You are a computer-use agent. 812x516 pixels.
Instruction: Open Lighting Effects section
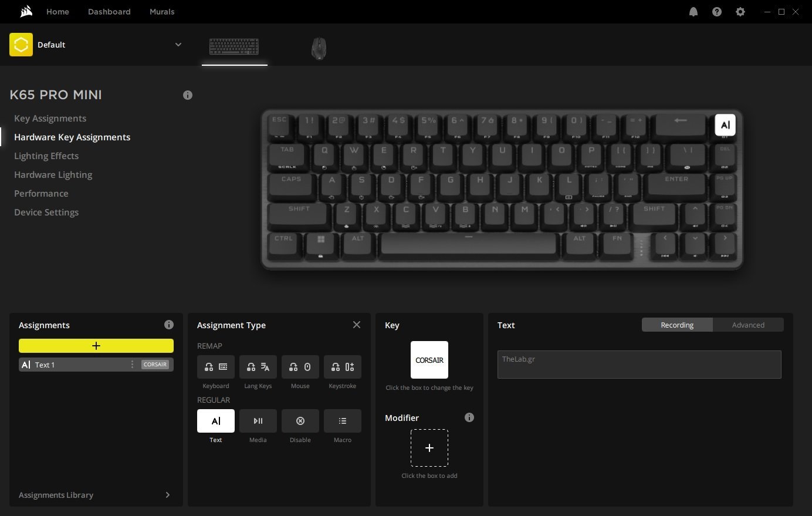pos(46,156)
